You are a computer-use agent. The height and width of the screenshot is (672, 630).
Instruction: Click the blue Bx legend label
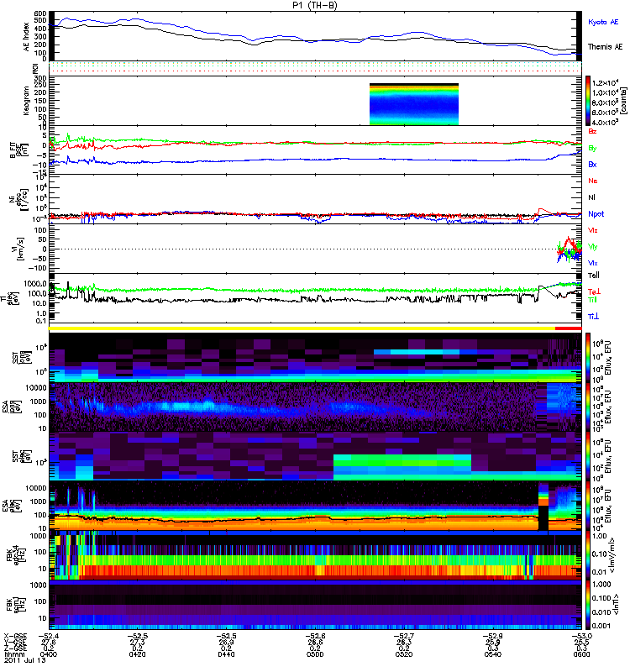click(x=592, y=164)
